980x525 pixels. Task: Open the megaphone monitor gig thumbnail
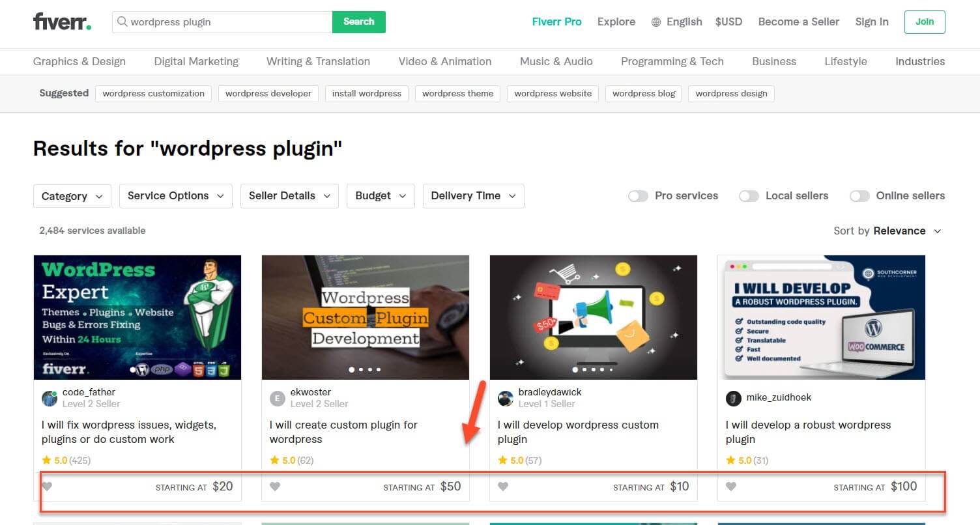(x=594, y=317)
